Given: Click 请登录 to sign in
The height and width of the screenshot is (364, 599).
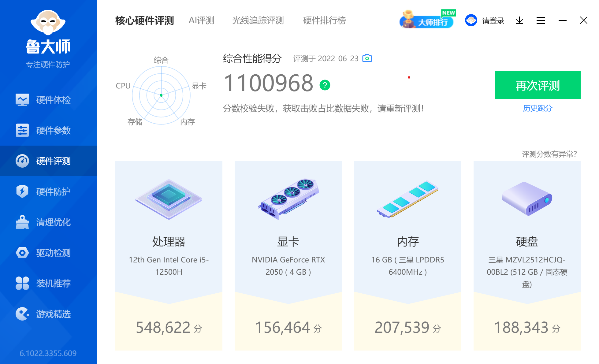Looking at the screenshot, I should point(493,21).
